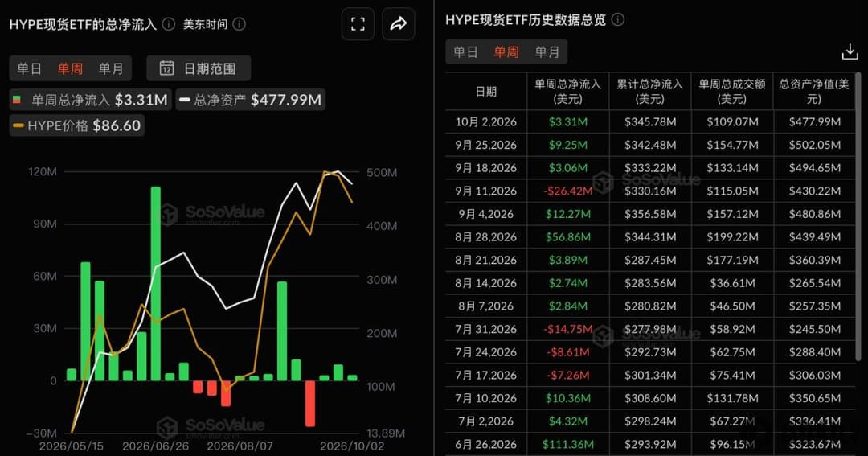Click the $9.25M weekly inflow cell

tap(567, 146)
